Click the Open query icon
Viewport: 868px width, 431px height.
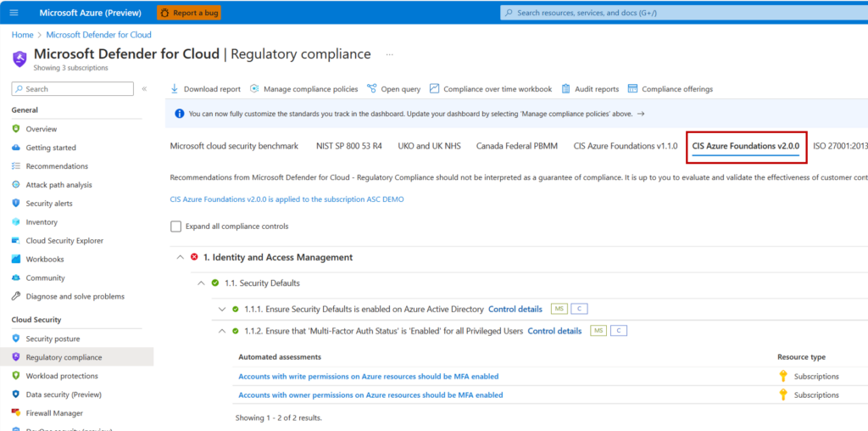click(x=371, y=88)
